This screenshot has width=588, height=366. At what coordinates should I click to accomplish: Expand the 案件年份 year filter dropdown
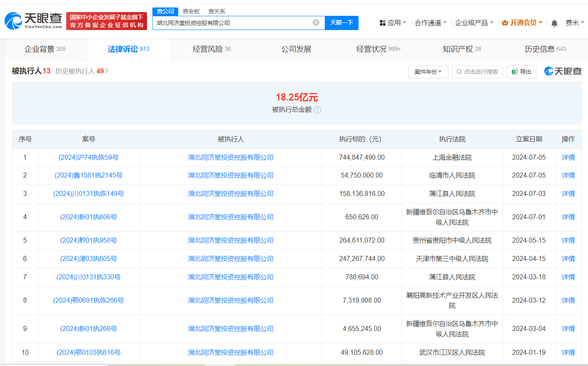tap(428, 72)
